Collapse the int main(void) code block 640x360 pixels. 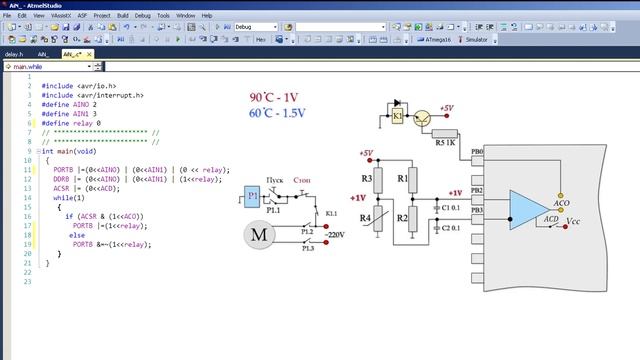(38, 151)
